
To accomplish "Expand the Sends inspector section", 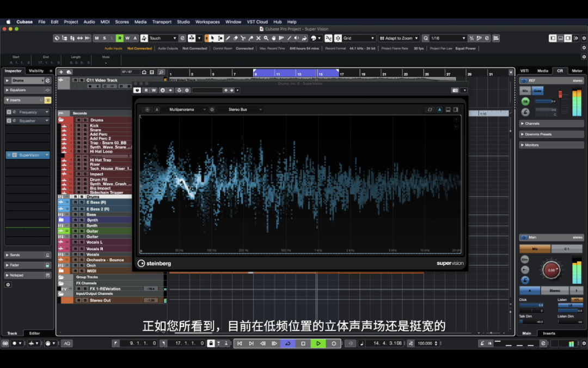I will click(28, 255).
